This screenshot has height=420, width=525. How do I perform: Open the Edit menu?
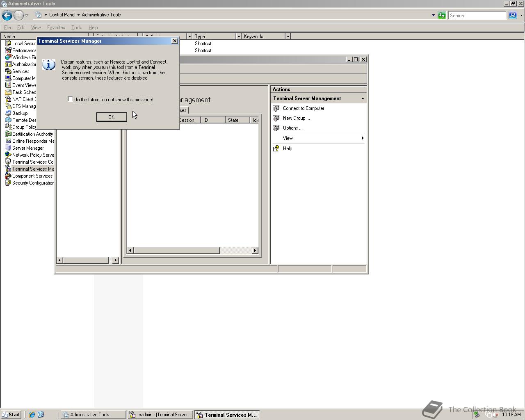coord(21,27)
